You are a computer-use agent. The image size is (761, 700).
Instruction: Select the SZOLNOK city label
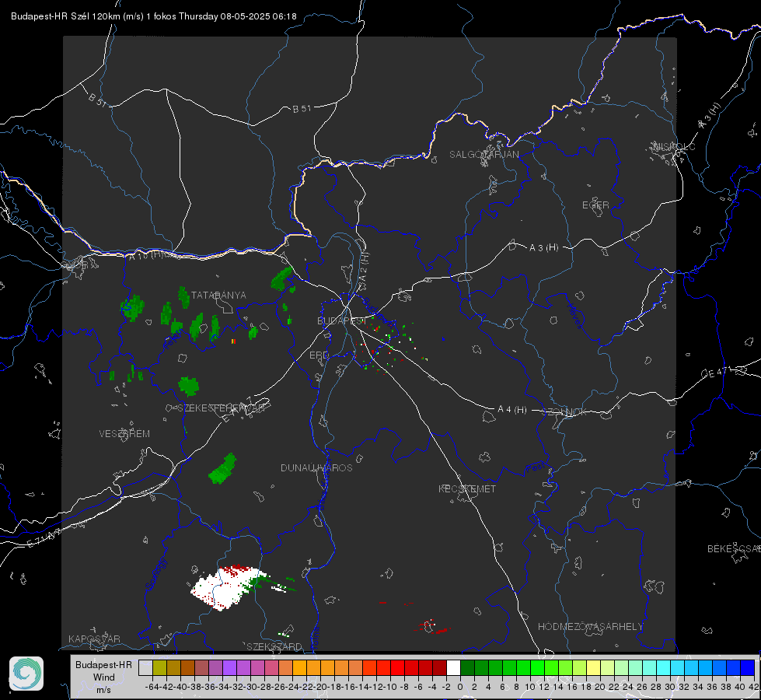pos(564,412)
